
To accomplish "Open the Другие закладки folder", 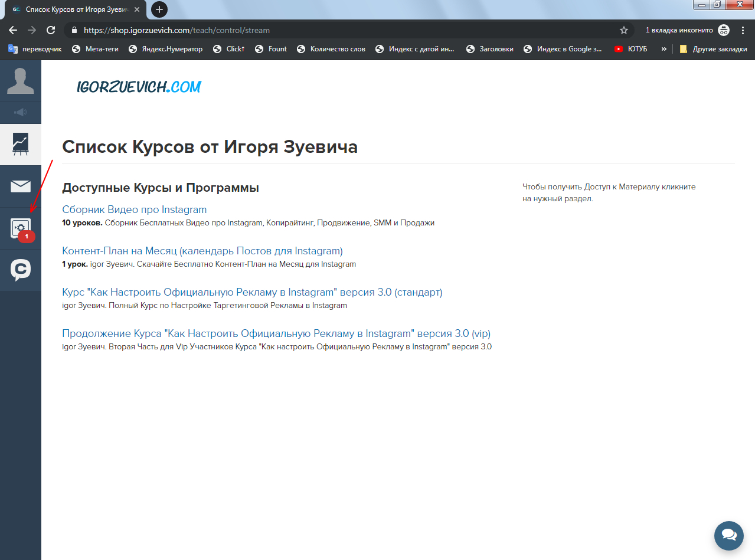I will click(x=713, y=49).
